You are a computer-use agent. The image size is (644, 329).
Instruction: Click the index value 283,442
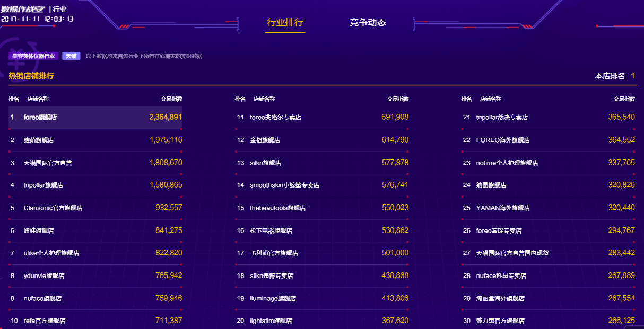click(x=622, y=253)
